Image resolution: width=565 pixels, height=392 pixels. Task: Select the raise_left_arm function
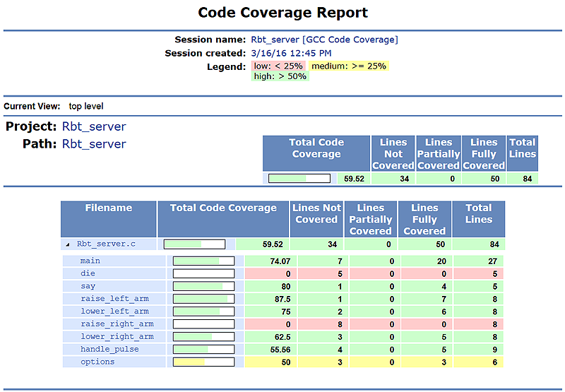114,299
